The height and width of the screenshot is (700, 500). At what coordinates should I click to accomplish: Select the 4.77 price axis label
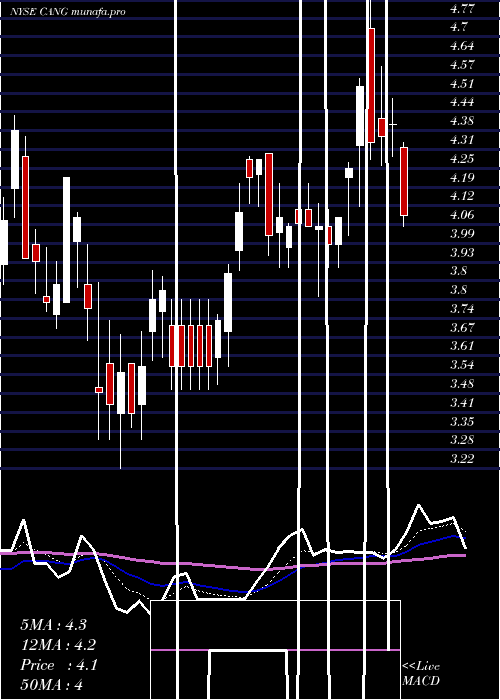click(462, 8)
